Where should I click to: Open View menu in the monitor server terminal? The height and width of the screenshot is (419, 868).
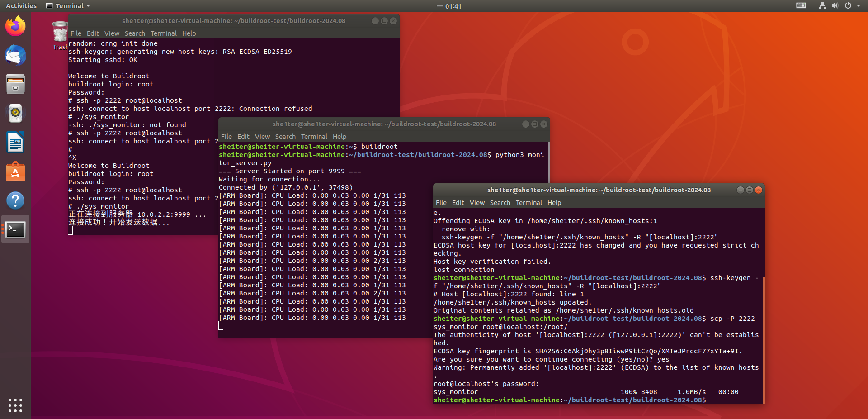pyautogui.click(x=262, y=137)
